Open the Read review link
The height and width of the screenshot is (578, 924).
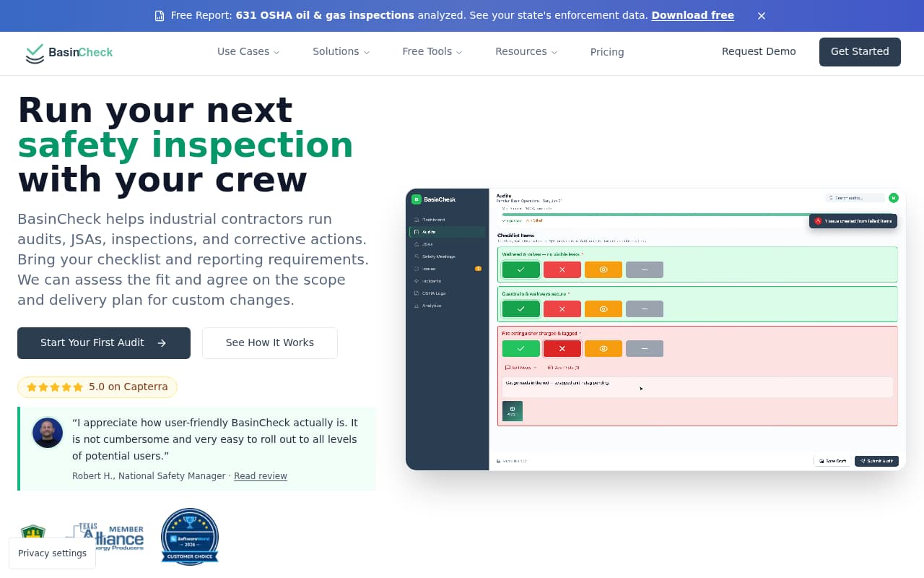point(261,476)
